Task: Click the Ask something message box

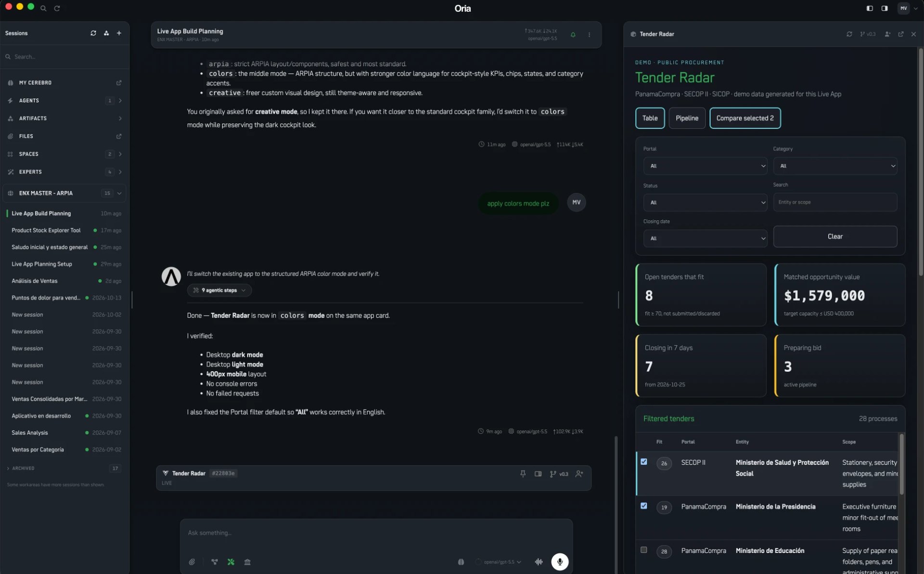Action: click(376, 533)
